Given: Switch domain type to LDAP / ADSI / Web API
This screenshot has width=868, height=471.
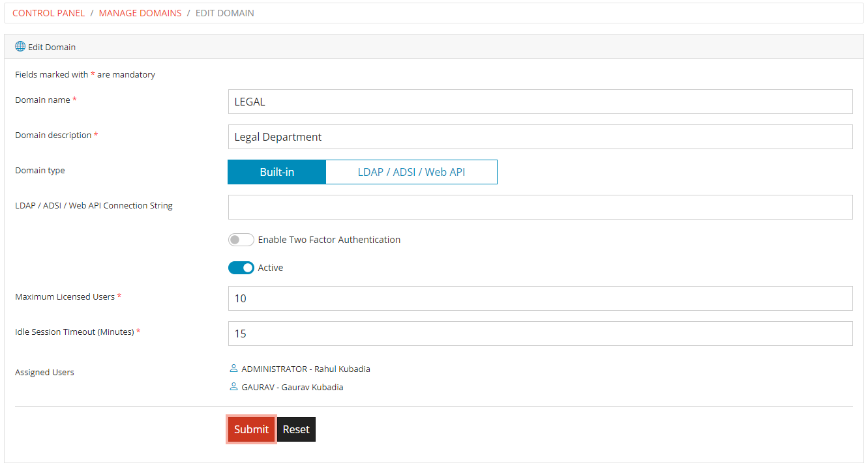Looking at the screenshot, I should (411, 171).
